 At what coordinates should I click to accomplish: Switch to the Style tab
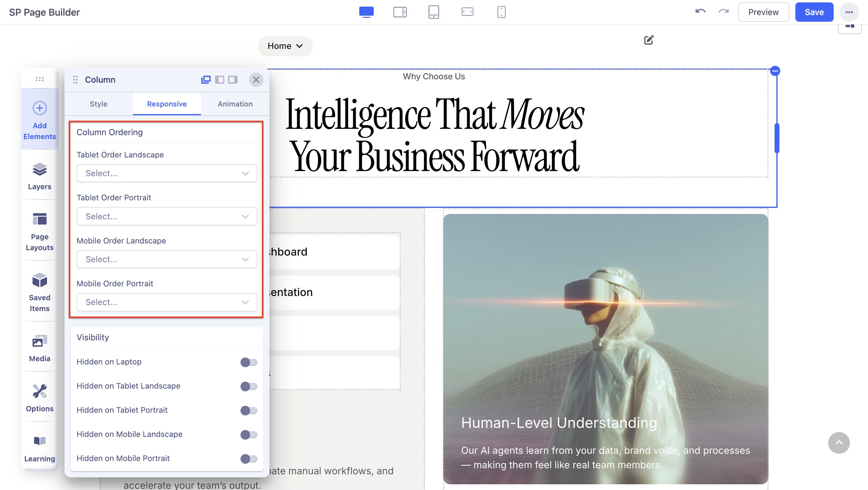pyautogui.click(x=98, y=104)
